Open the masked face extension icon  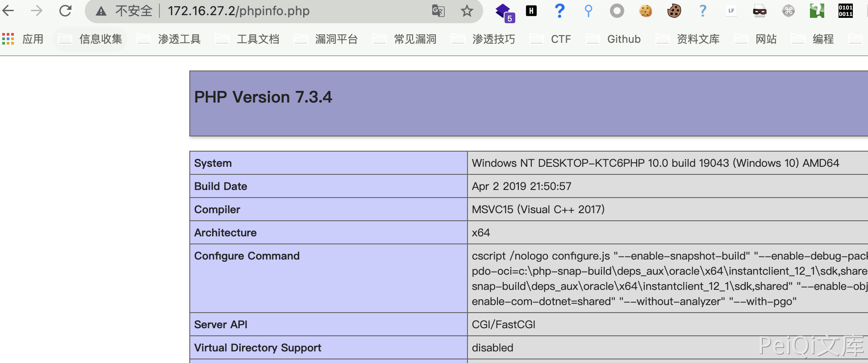coord(759,11)
